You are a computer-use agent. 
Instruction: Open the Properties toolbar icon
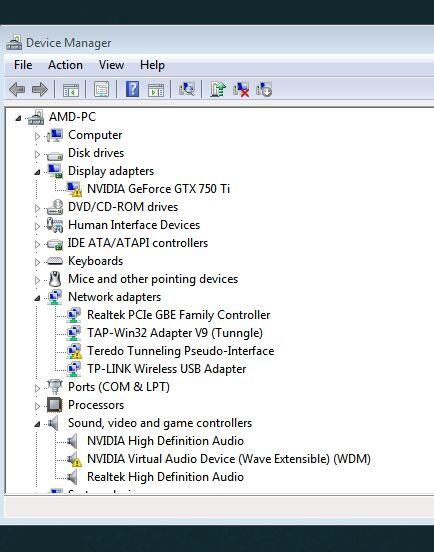[101, 89]
